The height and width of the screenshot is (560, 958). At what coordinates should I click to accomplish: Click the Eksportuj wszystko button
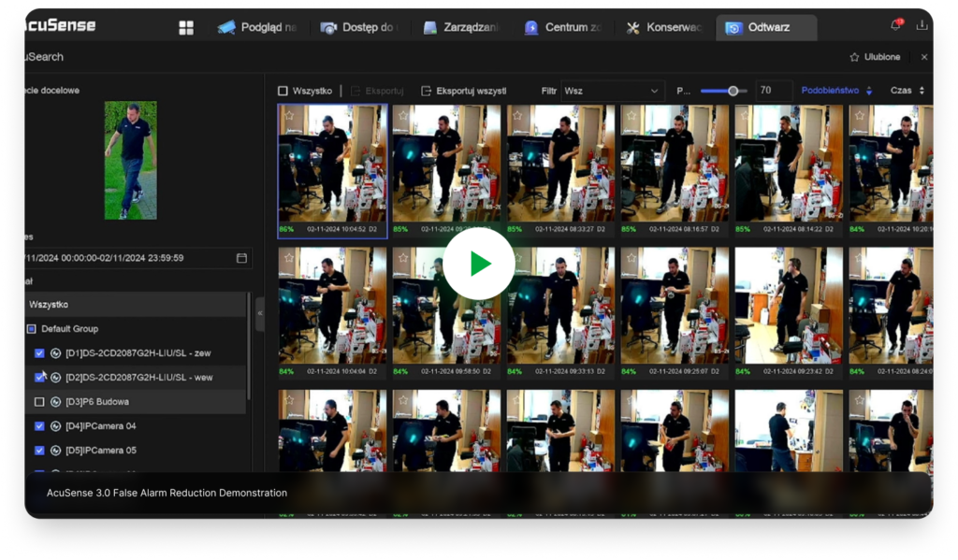point(464,91)
